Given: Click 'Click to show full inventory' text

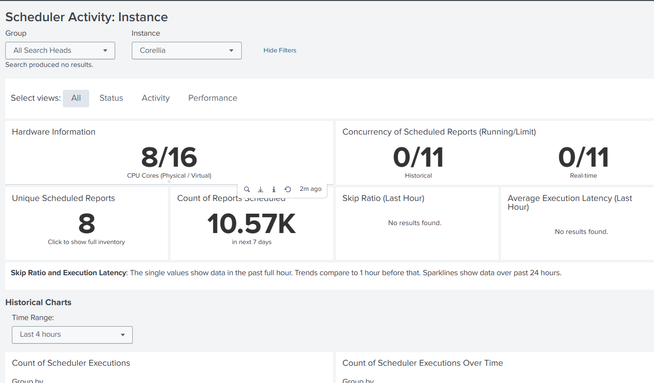Looking at the screenshot, I should pos(86,242).
